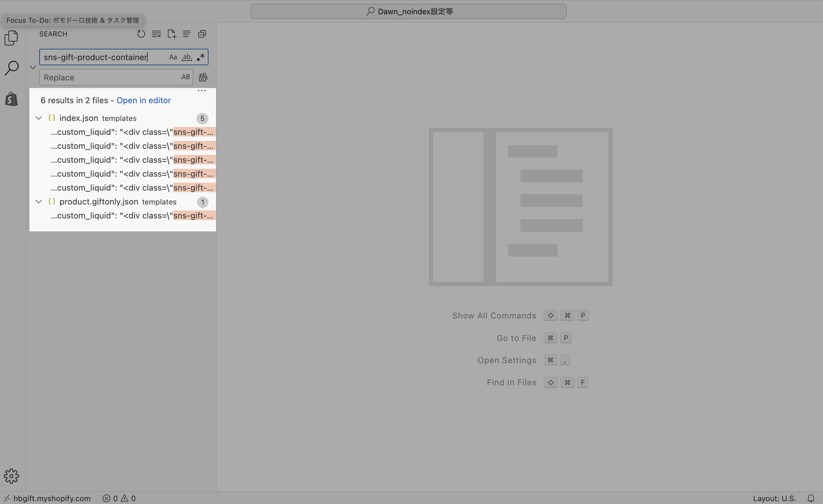Toggle Preserve Case in Replace field
823x504 pixels.
(x=186, y=77)
